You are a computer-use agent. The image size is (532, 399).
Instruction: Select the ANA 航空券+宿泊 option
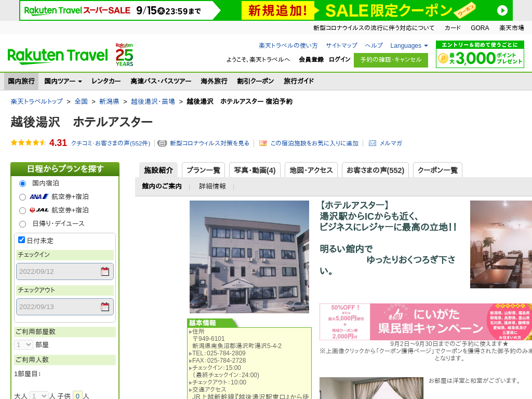coord(22,197)
